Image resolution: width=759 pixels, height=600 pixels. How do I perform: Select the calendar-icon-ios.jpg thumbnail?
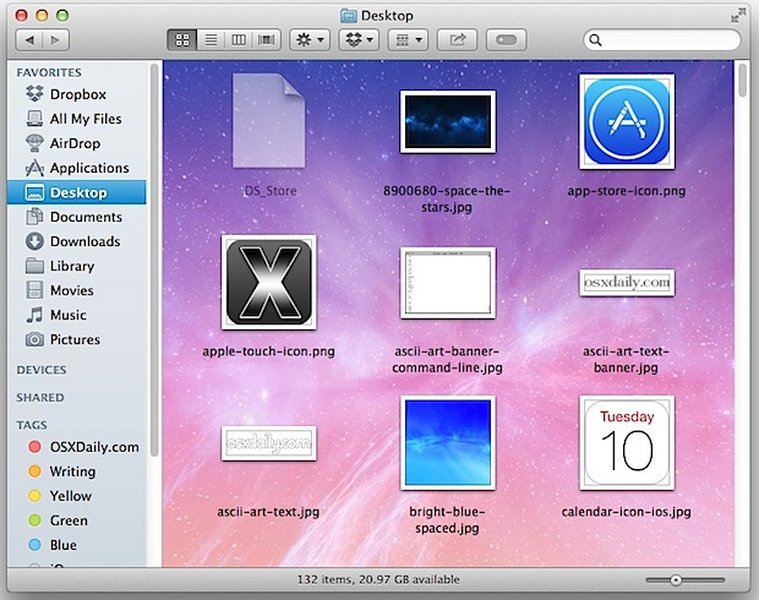(x=627, y=443)
